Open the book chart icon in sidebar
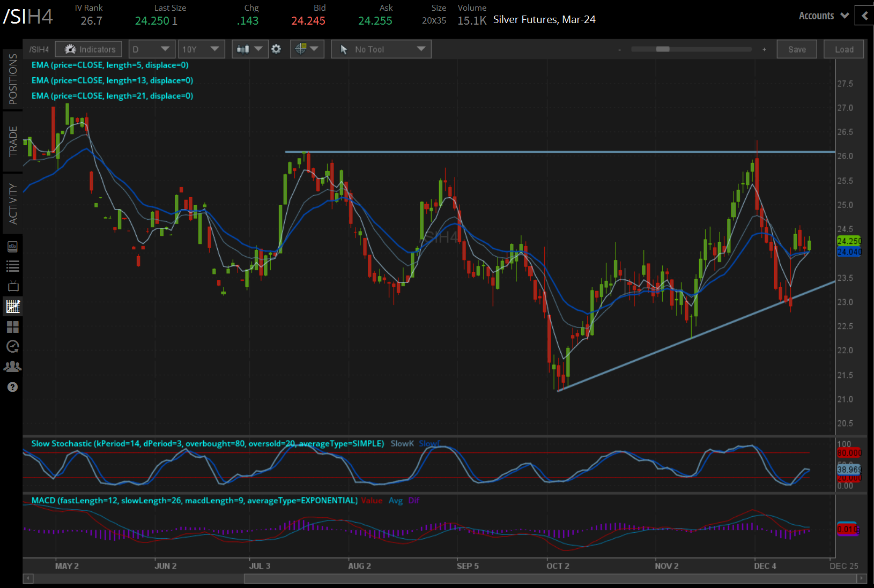The height and width of the screenshot is (588, 874). click(13, 247)
